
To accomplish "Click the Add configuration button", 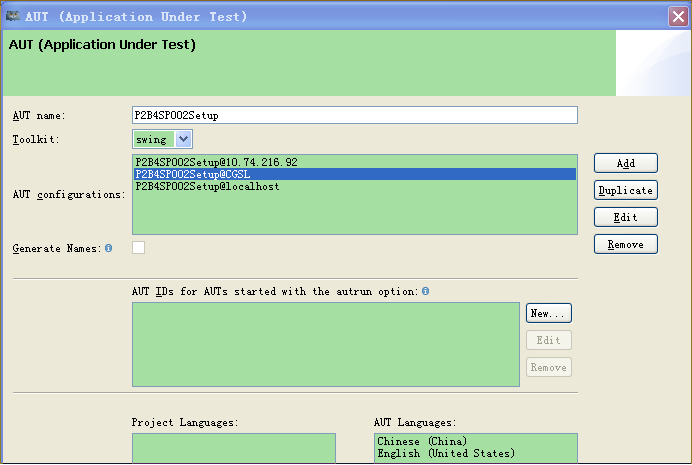I will [626, 163].
